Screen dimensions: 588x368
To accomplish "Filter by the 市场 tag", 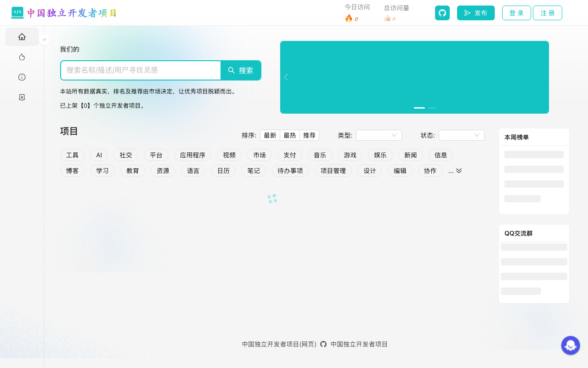I will pyautogui.click(x=260, y=155).
